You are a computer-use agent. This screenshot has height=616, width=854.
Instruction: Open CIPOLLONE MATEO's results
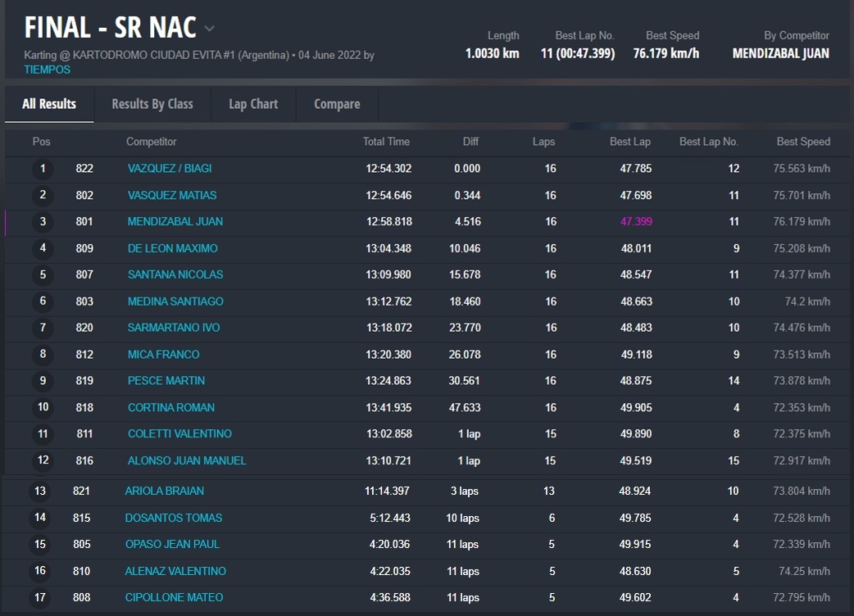tap(174, 598)
